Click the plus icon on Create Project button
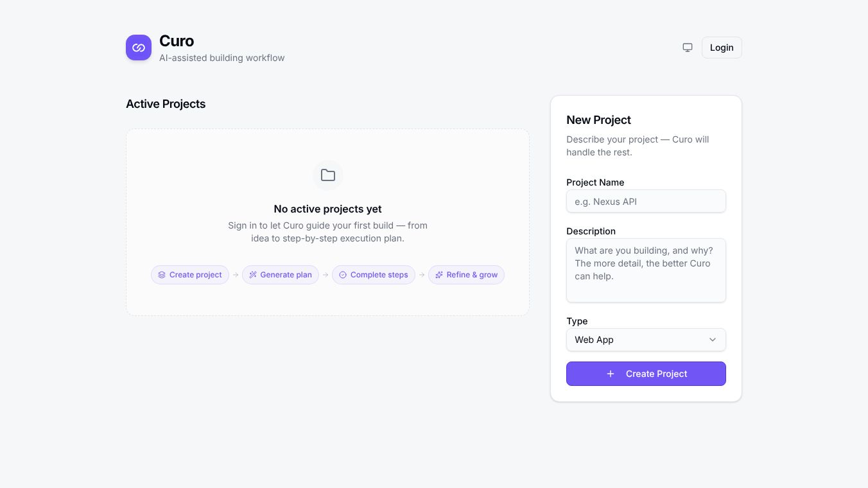 [x=611, y=374]
